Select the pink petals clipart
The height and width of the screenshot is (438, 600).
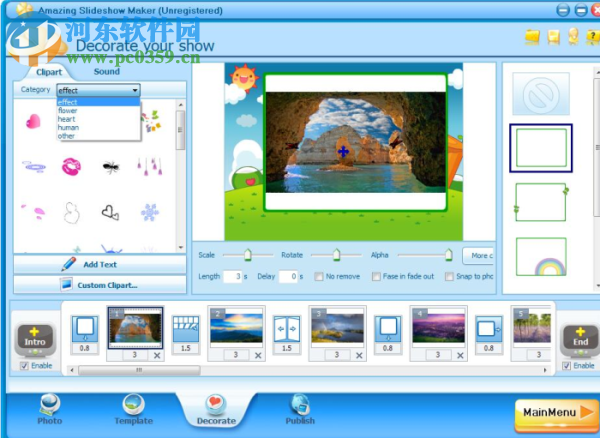point(34,212)
